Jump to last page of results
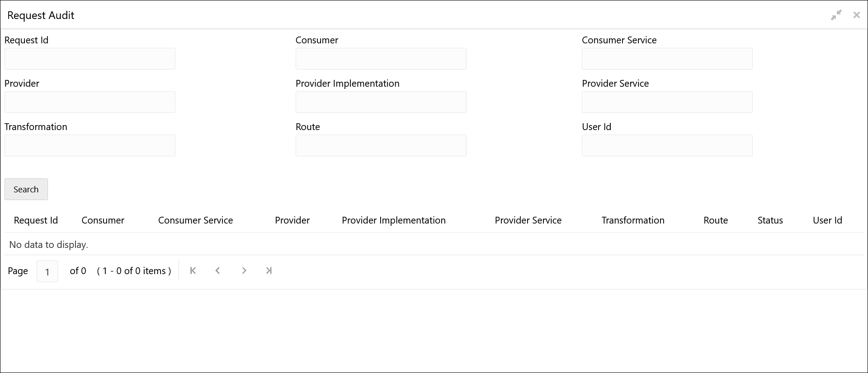Screen dimensions: 868x373 tap(269, 270)
